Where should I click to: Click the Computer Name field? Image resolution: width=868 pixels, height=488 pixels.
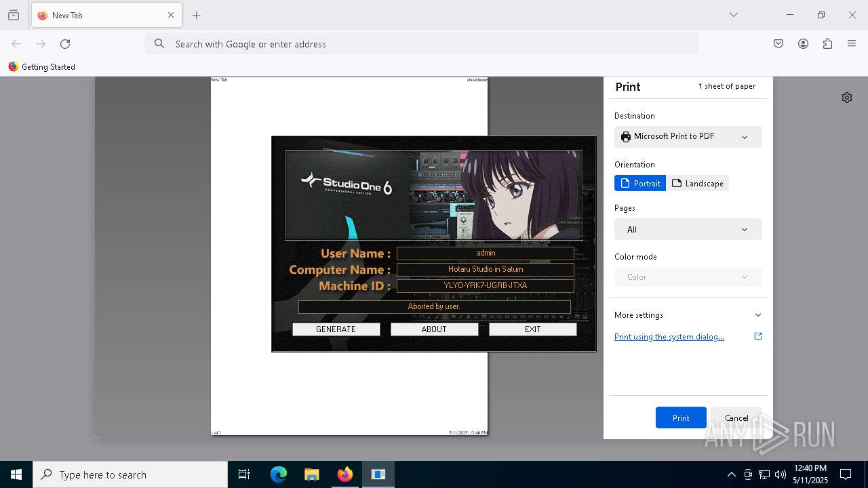pyautogui.click(x=486, y=270)
